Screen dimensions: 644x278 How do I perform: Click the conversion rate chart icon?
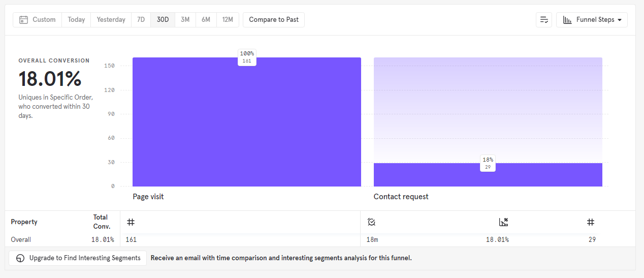(x=503, y=222)
